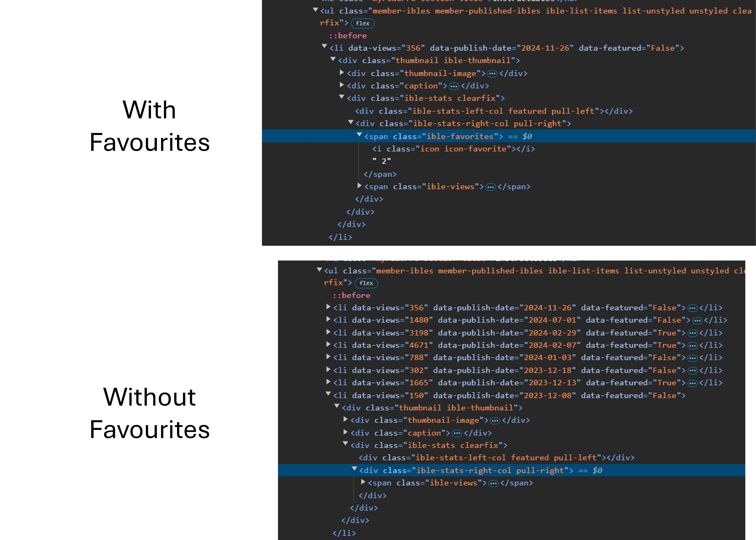Collapse the li data-views="150" arrow
Viewport: 756px width, 540px height.
pos(328,394)
